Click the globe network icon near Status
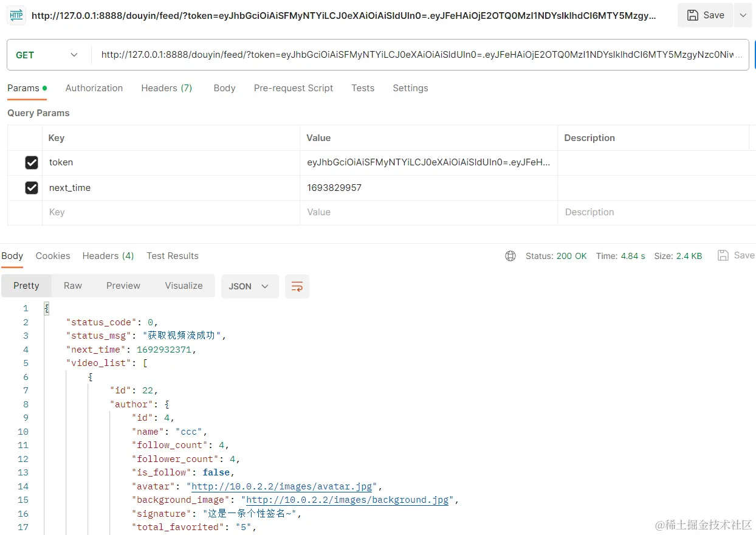 tap(510, 256)
